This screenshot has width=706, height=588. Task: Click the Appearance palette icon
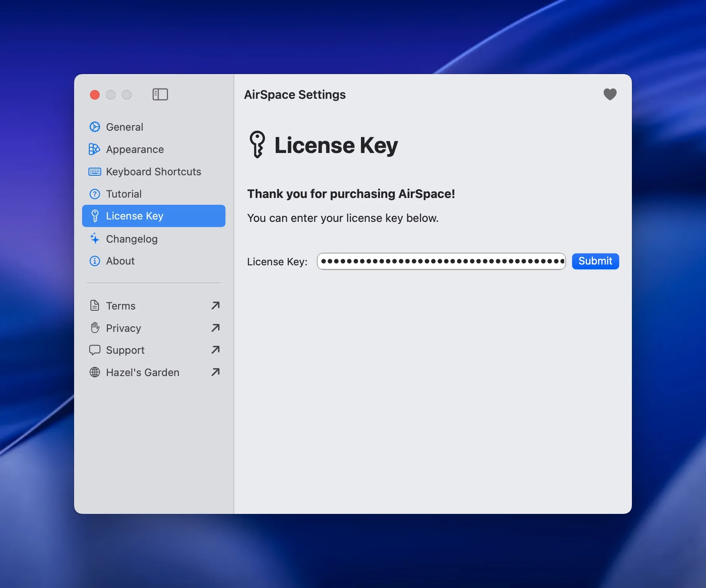(x=94, y=149)
